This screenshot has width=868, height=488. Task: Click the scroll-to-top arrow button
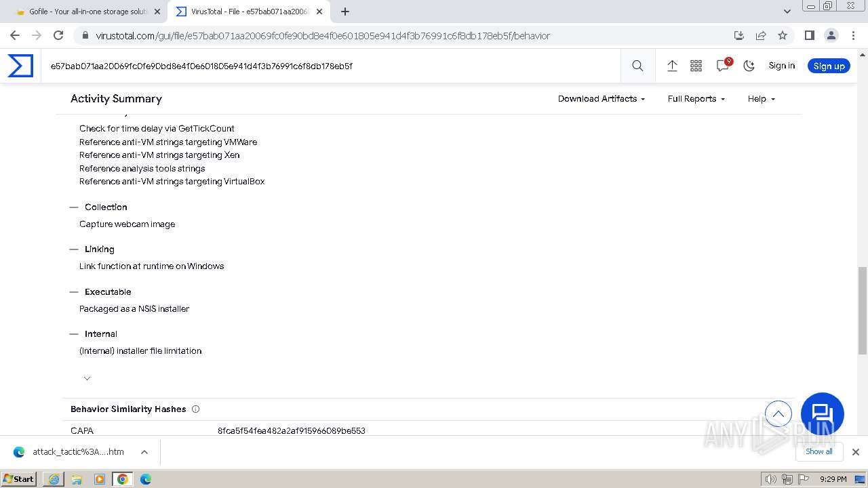778,414
